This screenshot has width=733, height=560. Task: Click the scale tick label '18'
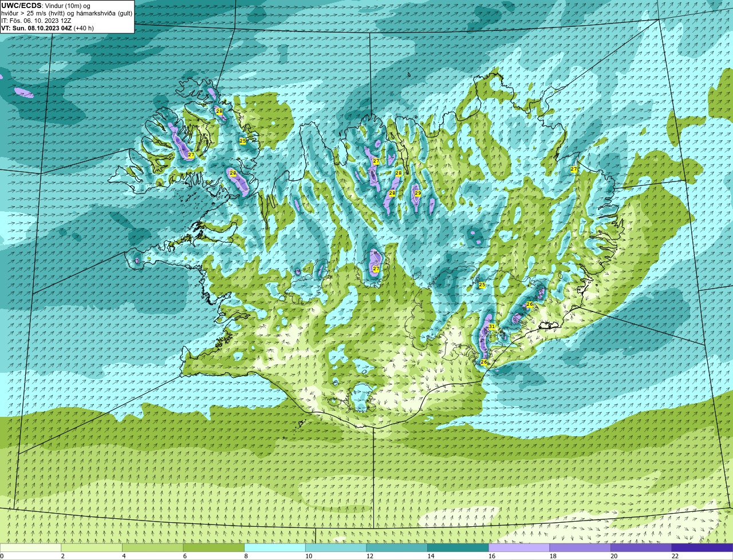[553, 556]
